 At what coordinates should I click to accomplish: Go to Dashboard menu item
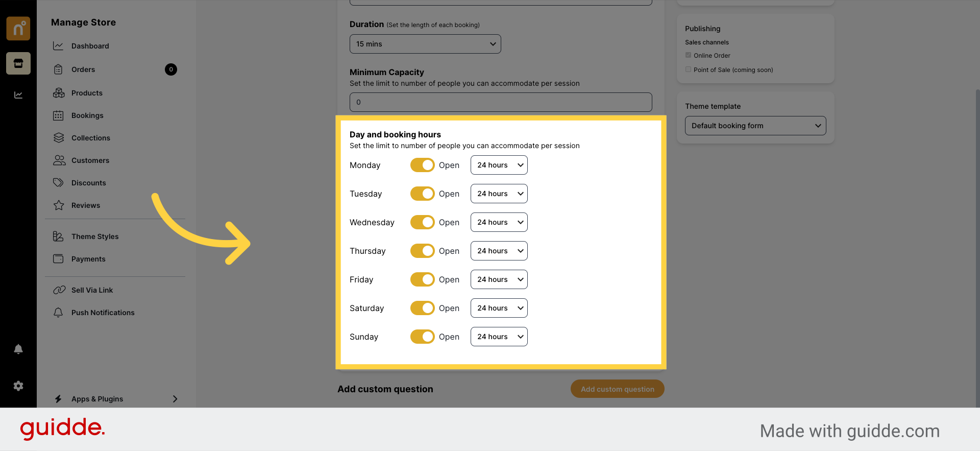click(90, 46)
